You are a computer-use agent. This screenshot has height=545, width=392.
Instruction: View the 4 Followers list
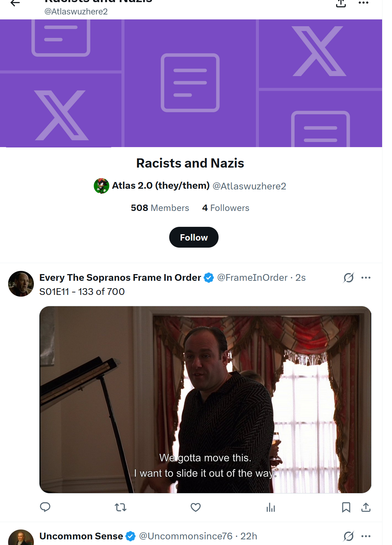(x=226, y=208)
